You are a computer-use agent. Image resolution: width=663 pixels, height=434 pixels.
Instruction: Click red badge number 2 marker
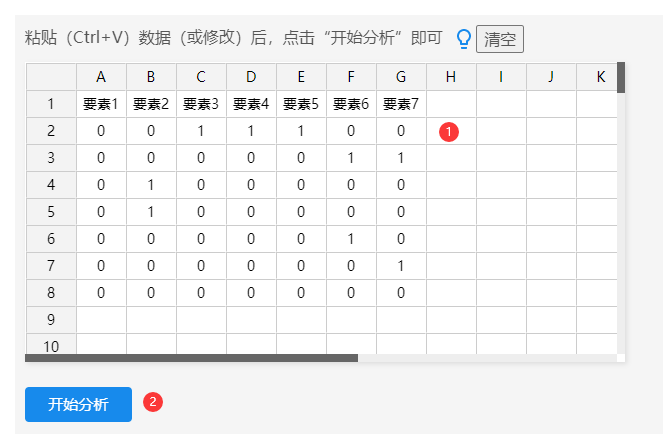pos(153,402)
